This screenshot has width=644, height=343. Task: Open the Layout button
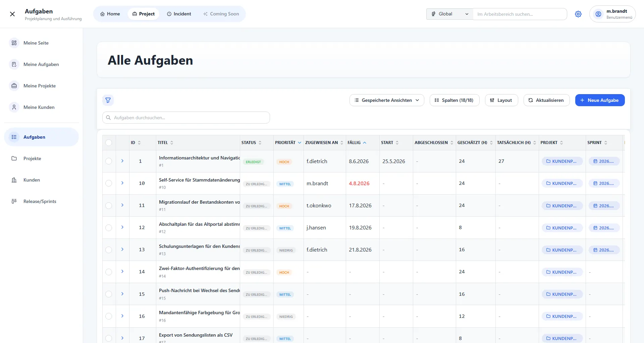(501, 100)
